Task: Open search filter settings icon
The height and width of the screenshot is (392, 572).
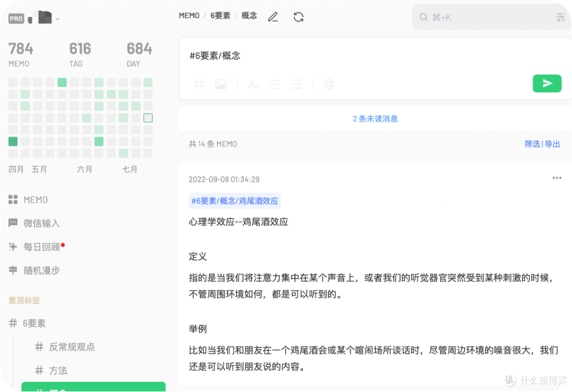Action: 561,17
